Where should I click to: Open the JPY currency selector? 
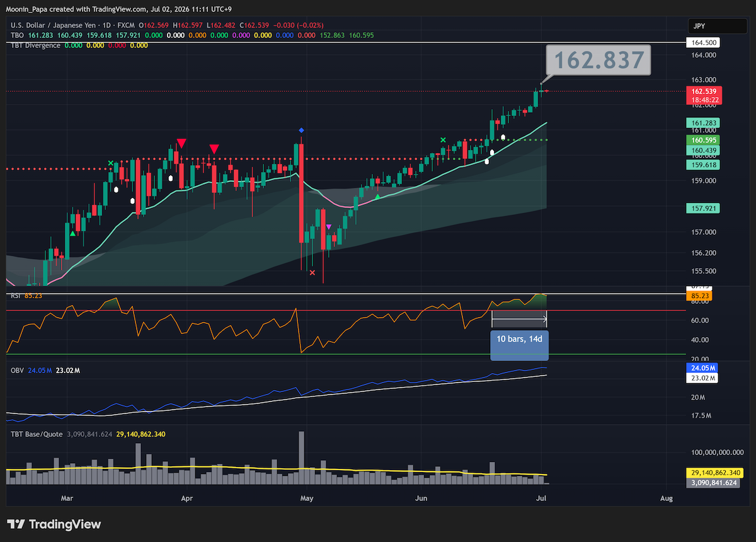pos(709,26)
